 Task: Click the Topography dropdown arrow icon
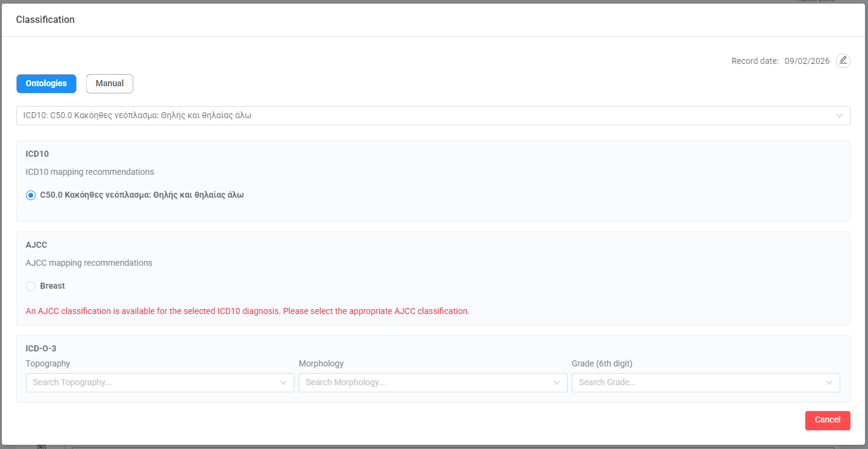click(x=284, y=383)
